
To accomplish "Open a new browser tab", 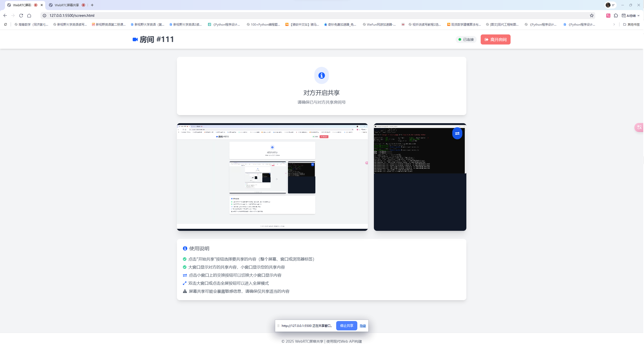I will [x=92, y=5].
